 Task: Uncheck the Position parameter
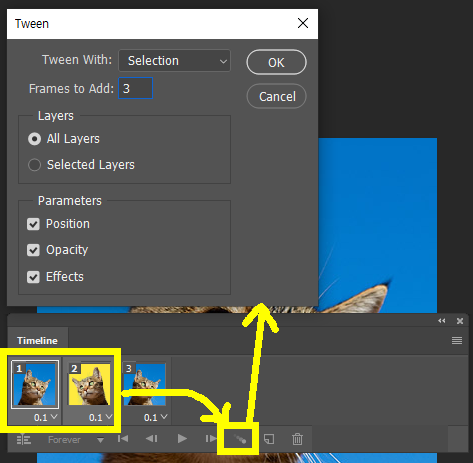pos(33,224)
